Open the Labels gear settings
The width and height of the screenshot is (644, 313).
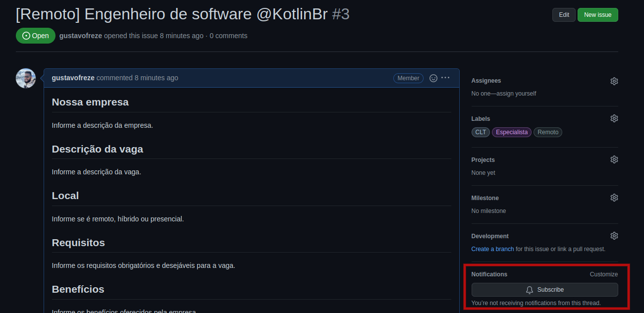[614, 118]
